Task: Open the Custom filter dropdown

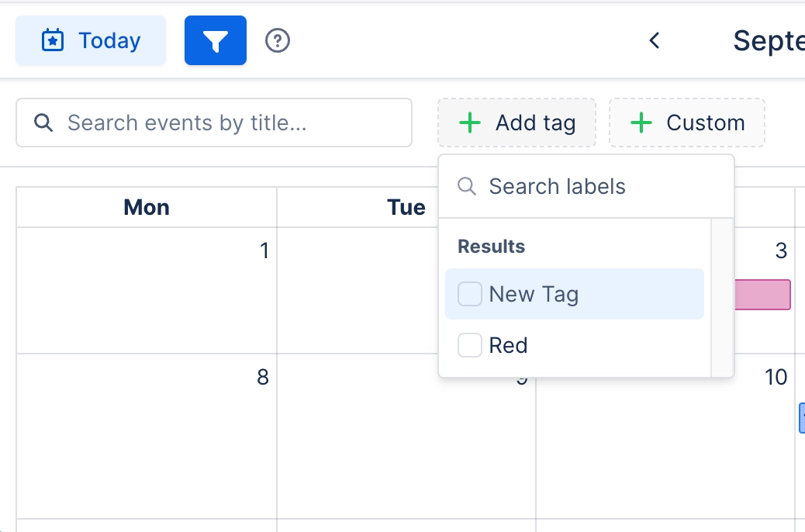Action: 687,123
